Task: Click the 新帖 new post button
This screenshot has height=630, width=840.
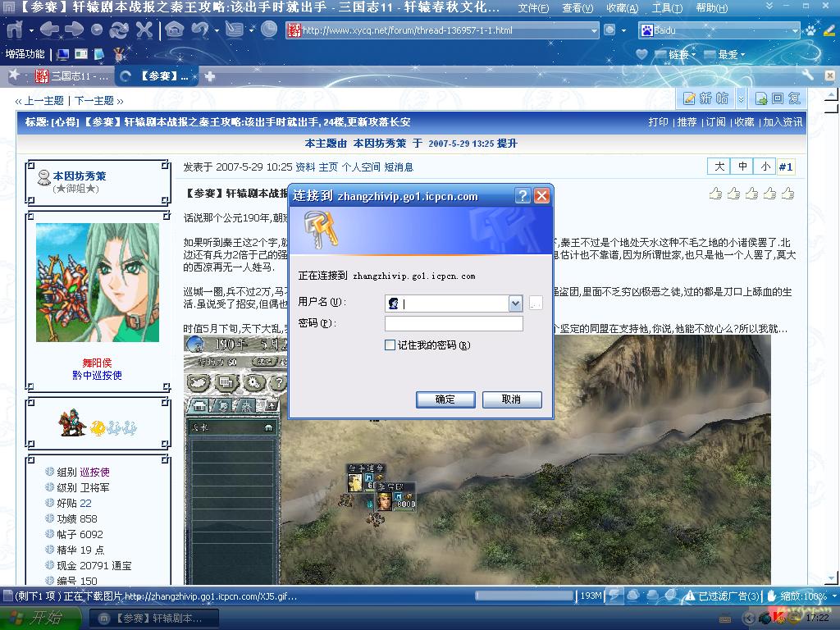Action: (706, 98)
